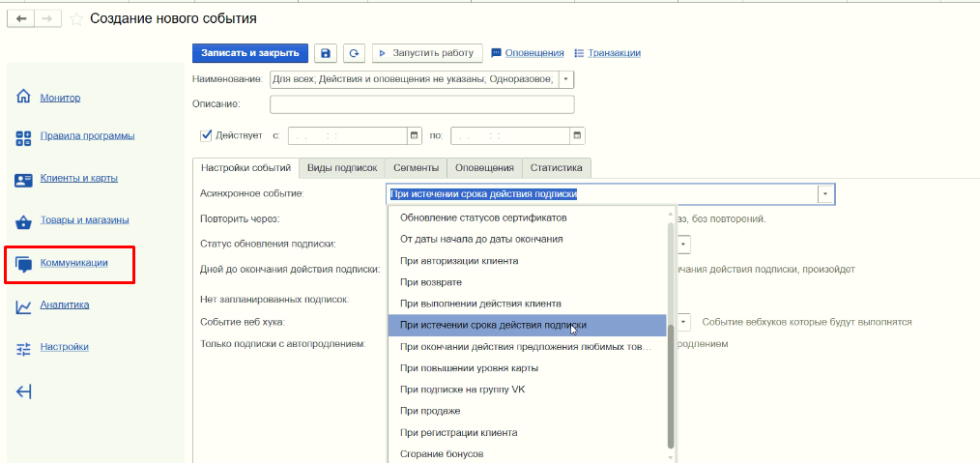This screenshot has width=980, height=463.
Task: Click the dropdown list scrollbar thumb
Action: tap(672, 386)
